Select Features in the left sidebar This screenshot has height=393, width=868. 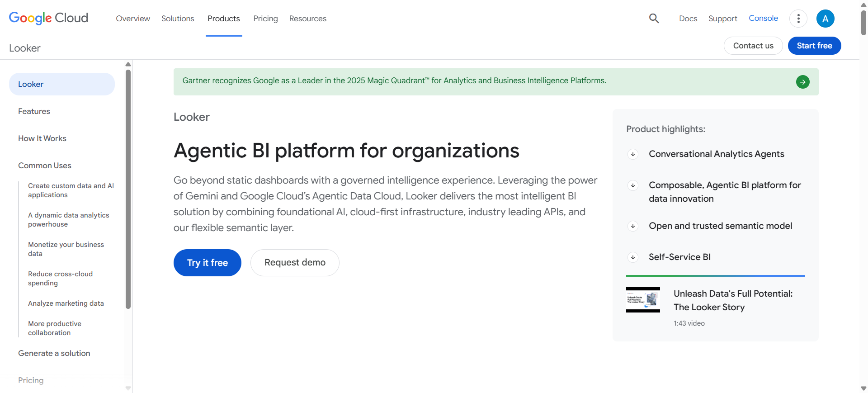tap(34, 111)
